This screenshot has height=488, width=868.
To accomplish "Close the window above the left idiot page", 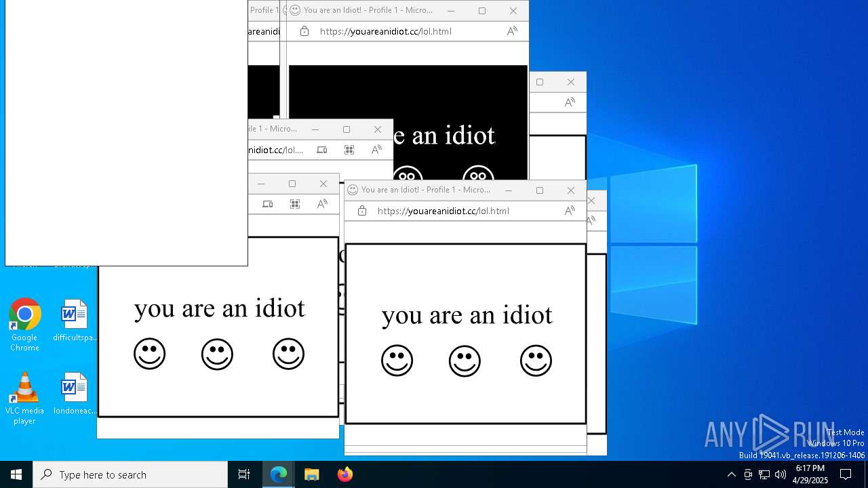I will coord(323,184).
